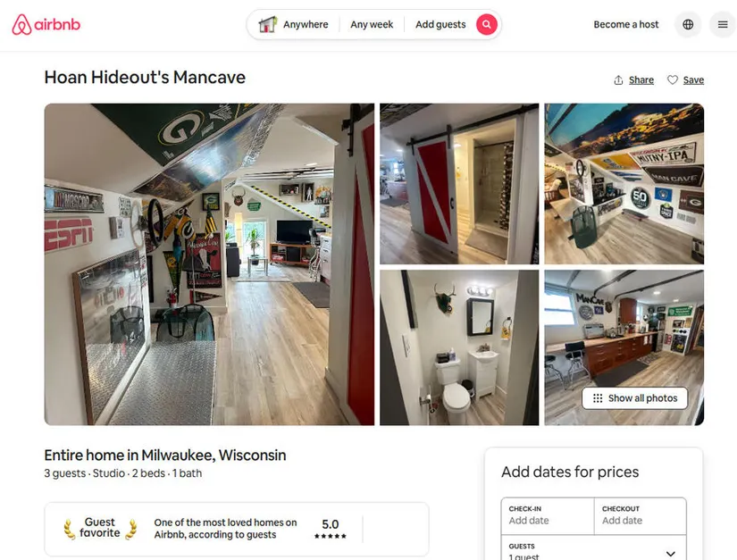Open the globe language selector
This screenshot has height=560, width=737.
[x=688, y=24]
